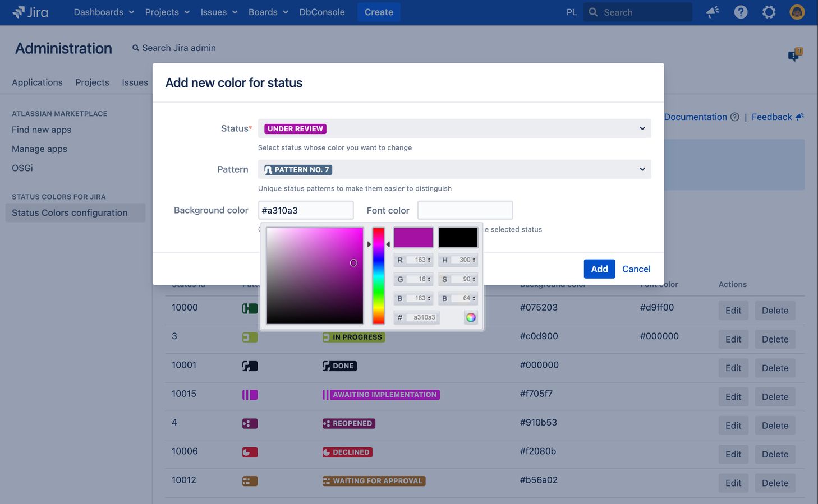Adjust the R value stepper
This screenshot has height=504, width=818.
tap(429, 260)
